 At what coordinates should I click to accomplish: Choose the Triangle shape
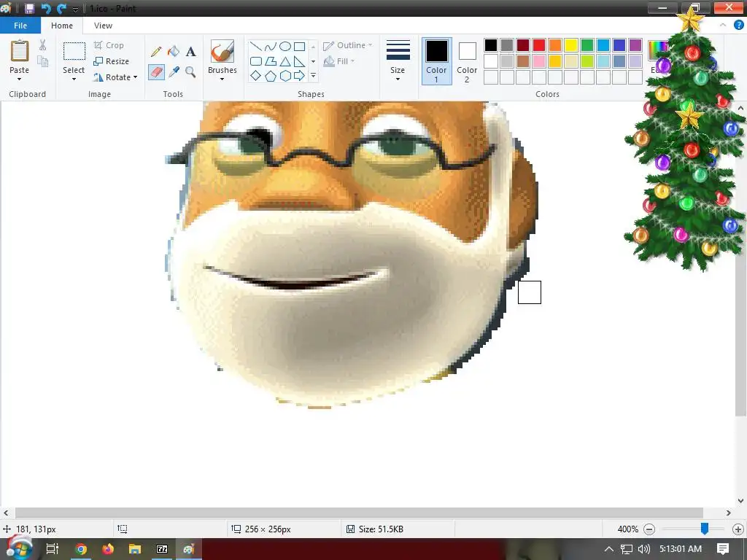click(x=285, y=61)
